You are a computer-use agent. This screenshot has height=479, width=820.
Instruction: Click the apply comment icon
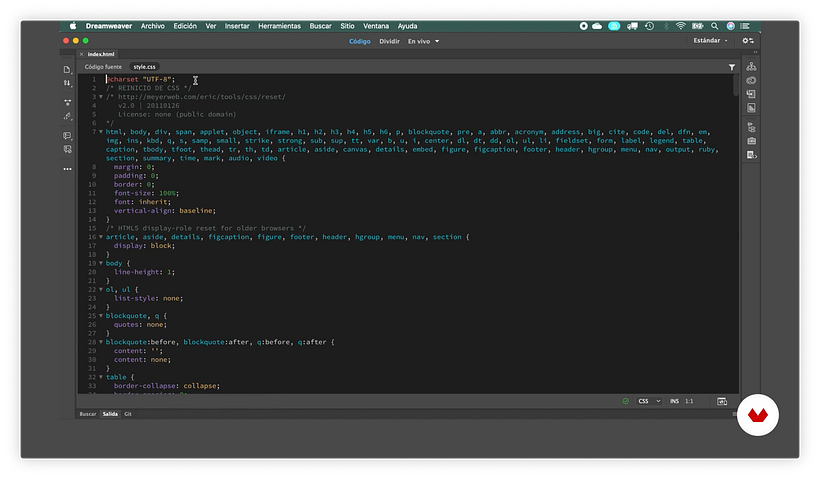[67, 135]
